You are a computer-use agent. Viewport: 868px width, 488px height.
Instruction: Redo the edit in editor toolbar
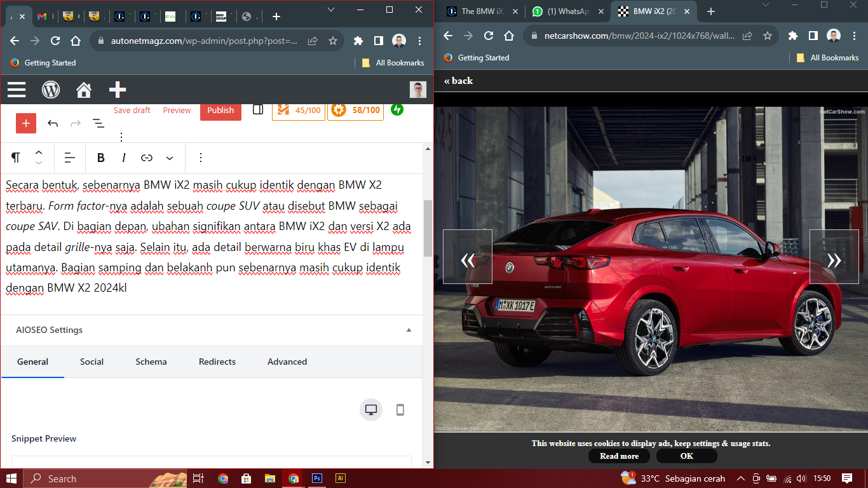click(x=76, y=123)
